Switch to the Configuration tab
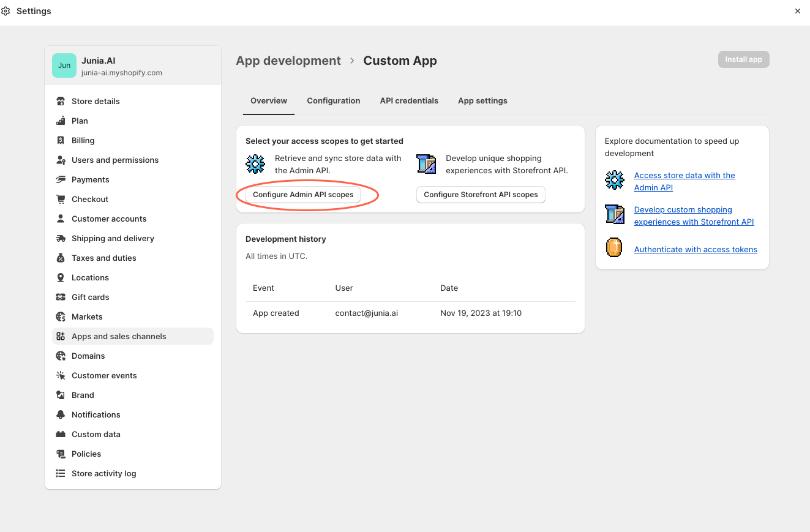810x532 pixels. (x=333, y=100)
